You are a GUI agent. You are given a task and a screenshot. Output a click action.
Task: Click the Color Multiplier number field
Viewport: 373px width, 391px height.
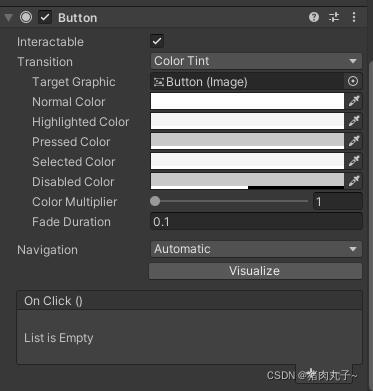pyautogui.click(x=338, y=201)
